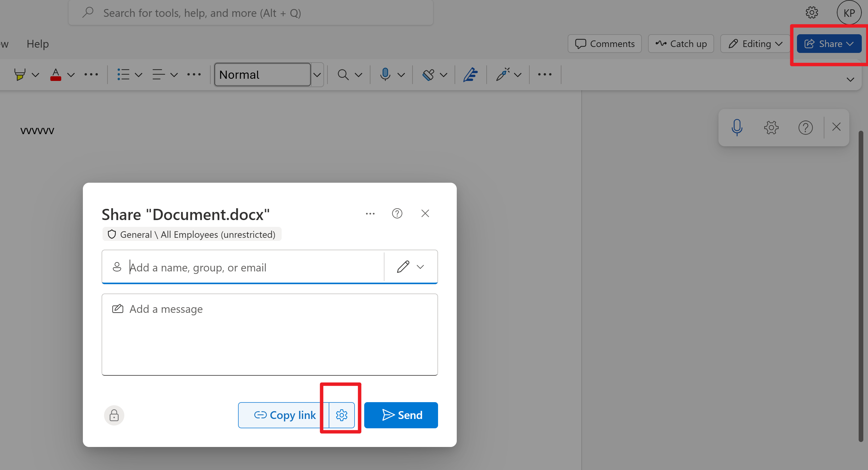Click the lock icon in Share dialog
The width and height of the screenshot is (868, 470).
click(114, 415)
